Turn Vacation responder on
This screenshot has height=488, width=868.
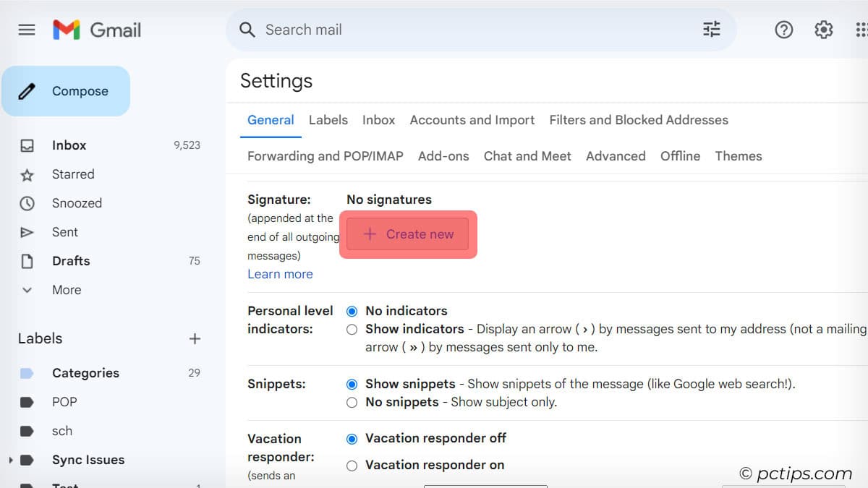(x=352, y=465)
